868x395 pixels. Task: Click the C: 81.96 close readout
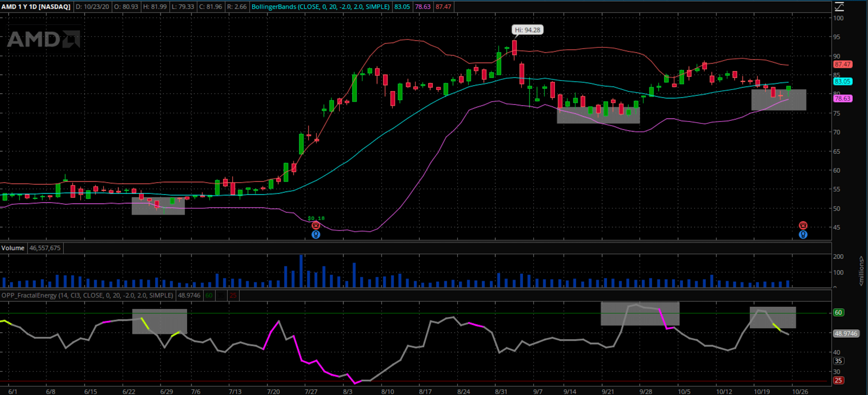[210, 7]
